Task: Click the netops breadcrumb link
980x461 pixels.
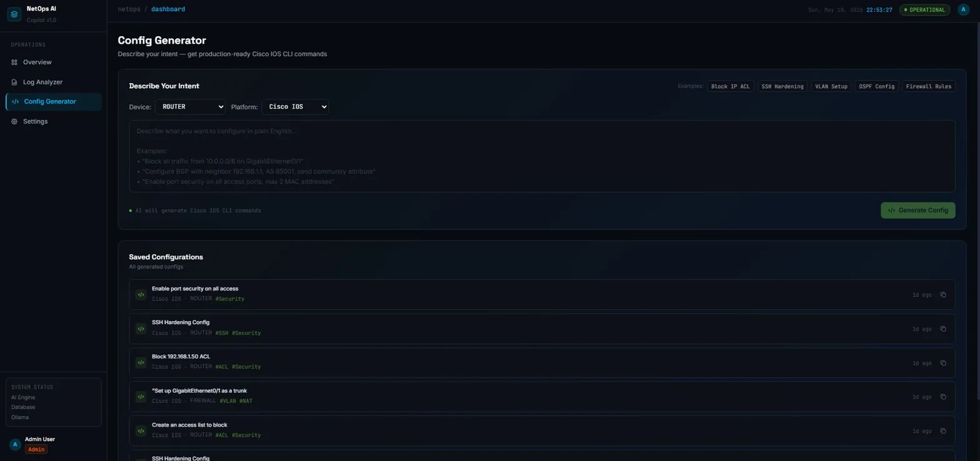Action: (129, 9)
